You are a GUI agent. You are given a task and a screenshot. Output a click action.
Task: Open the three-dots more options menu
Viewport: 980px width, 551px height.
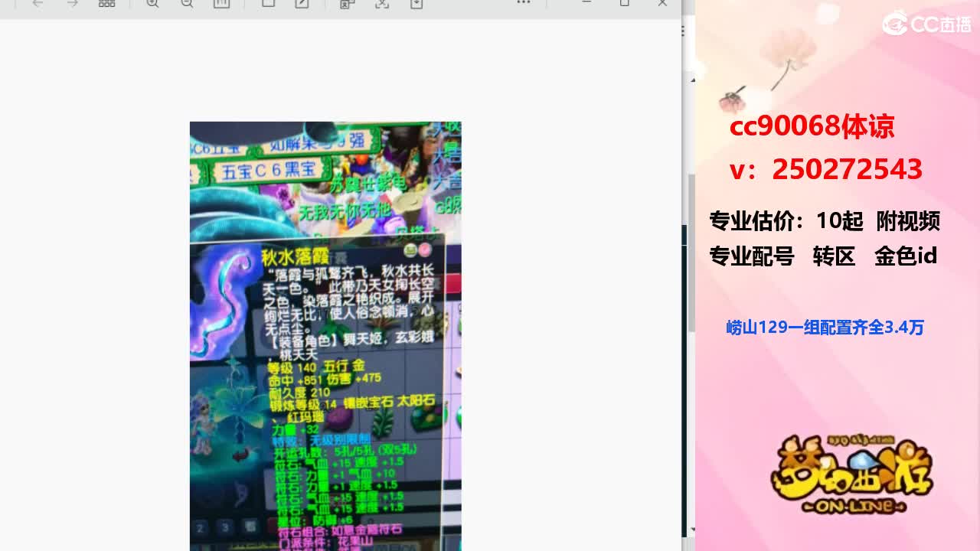point(524,3)
